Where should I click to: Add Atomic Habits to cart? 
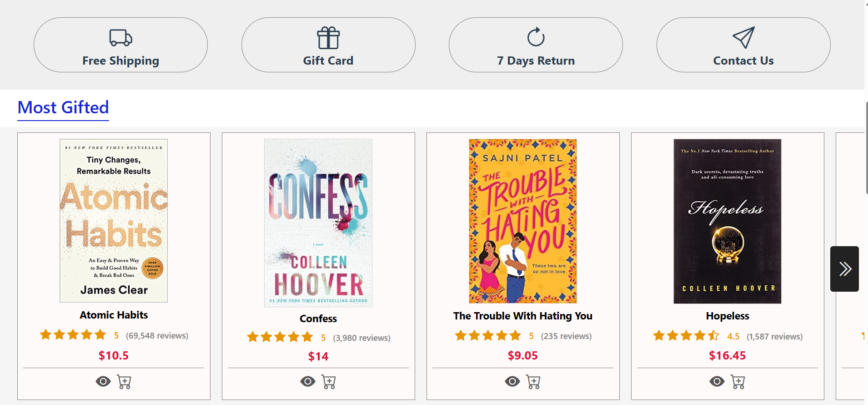124,382
